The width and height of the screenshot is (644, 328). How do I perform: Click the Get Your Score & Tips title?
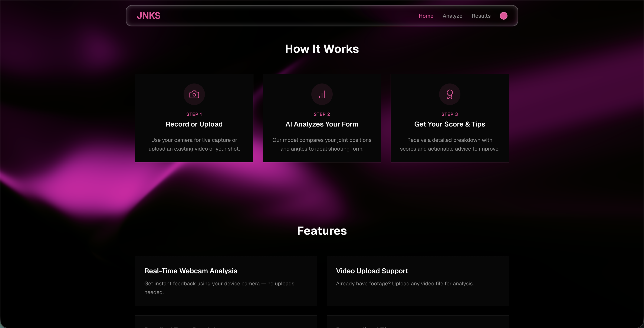450,124
